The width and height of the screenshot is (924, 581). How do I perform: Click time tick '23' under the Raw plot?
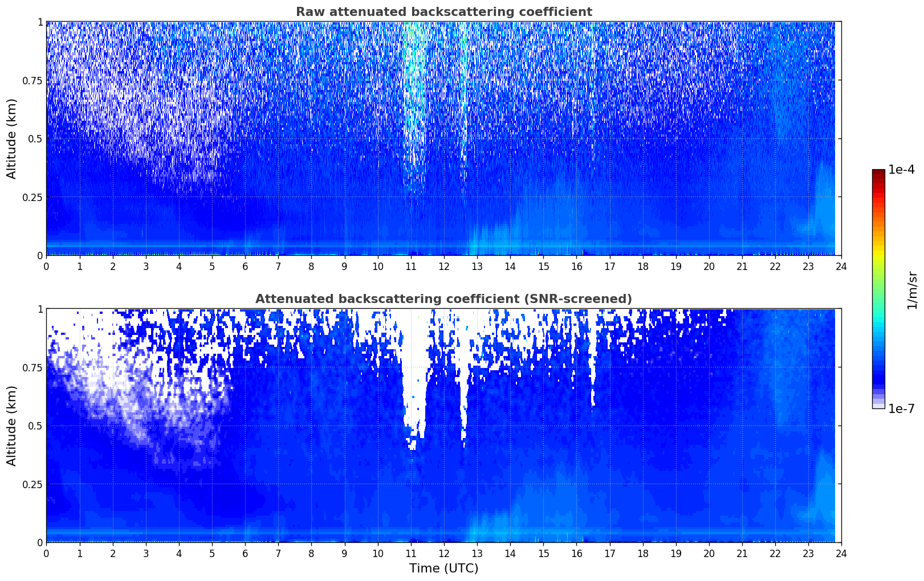808,266
